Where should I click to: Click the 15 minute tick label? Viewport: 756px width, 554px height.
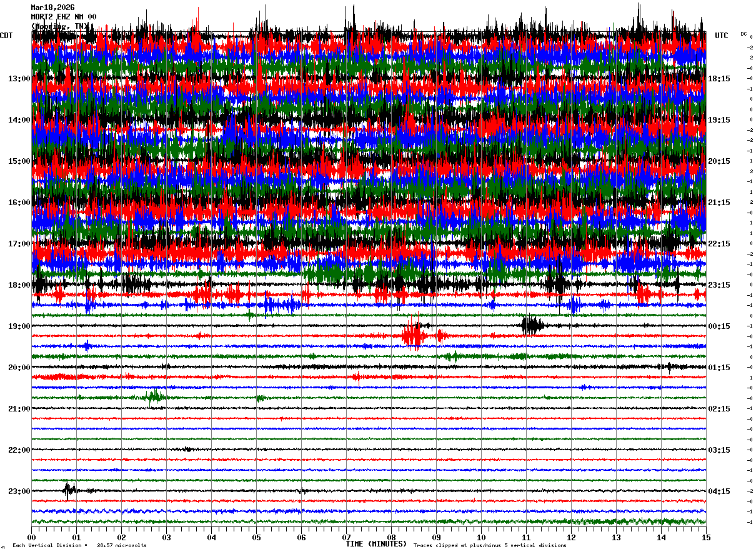[705, 537]
